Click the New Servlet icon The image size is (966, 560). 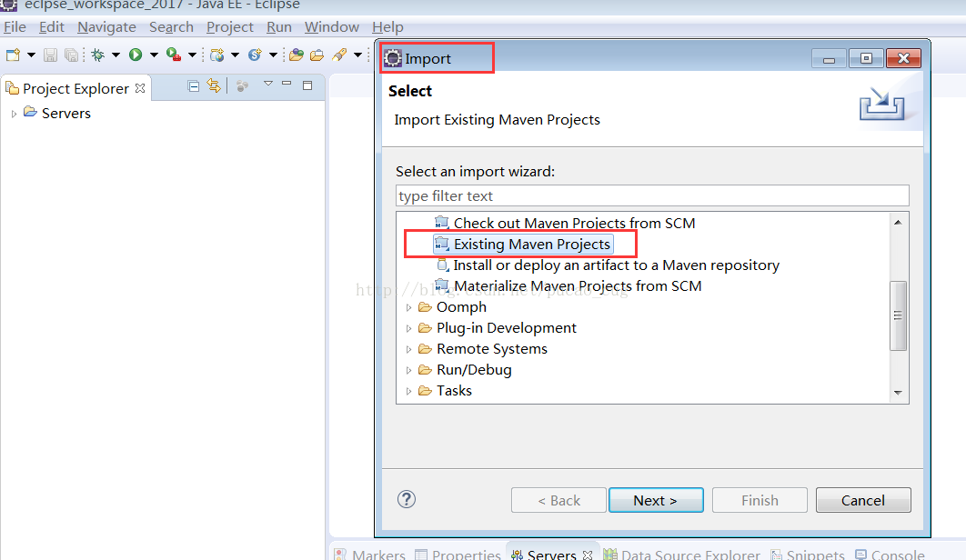click(x=255, y=55)
